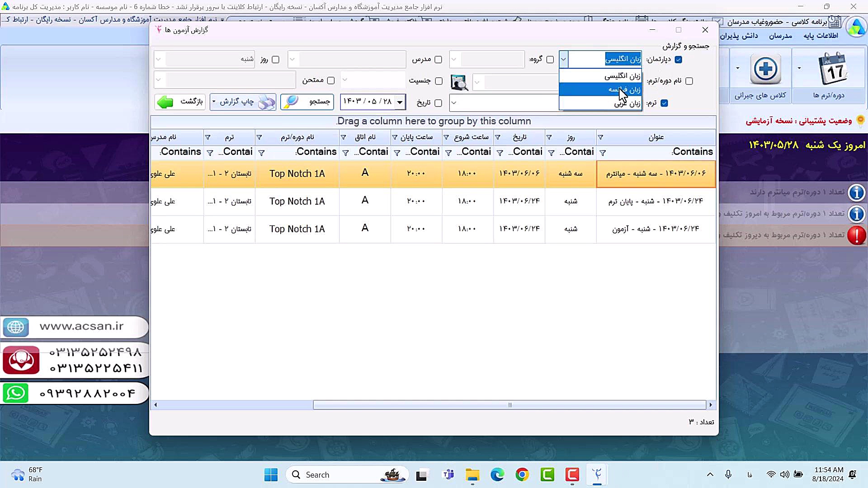Open the گروه combo box
Screen dimensions: 868x488
click(454, 59)
